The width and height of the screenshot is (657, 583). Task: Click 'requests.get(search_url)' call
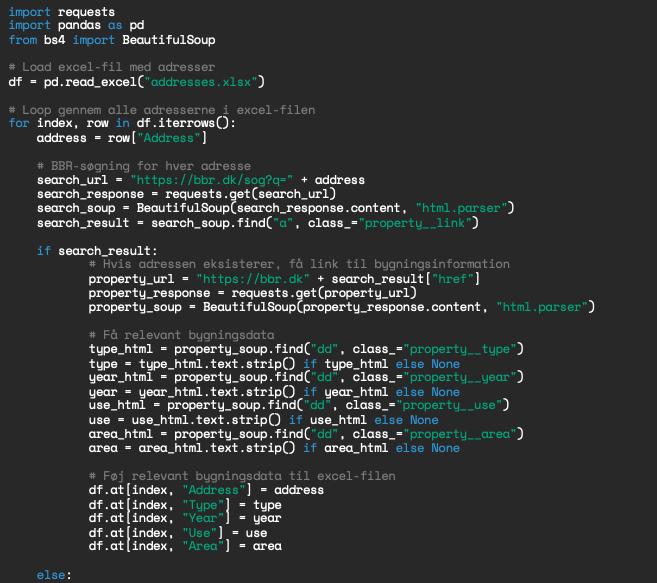pos(250,194)
